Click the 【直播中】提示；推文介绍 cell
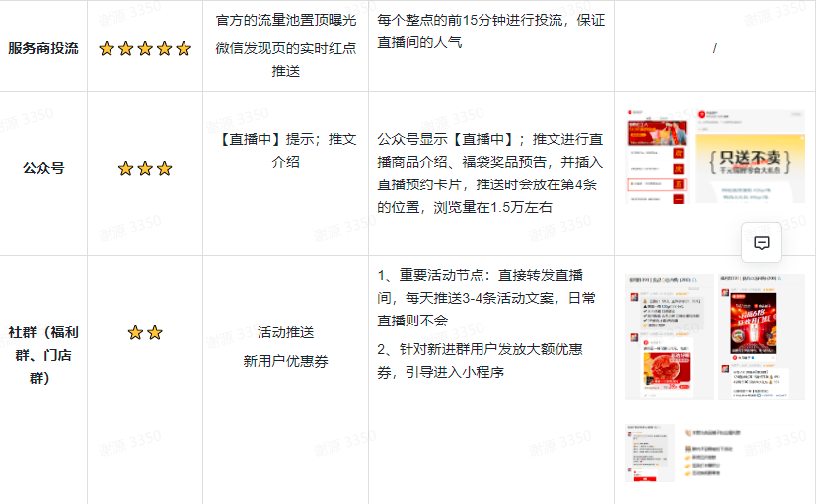816x504 pixels. pyautogui.click(x=285, y=150)
